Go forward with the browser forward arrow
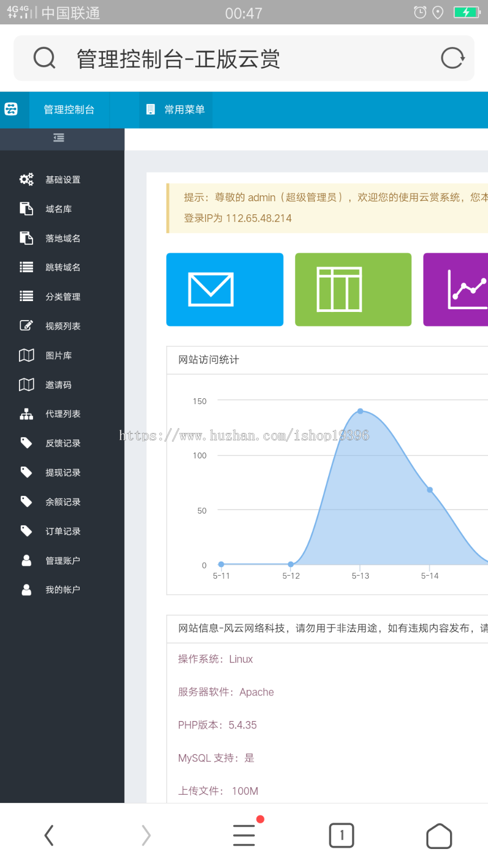Image resolution: width=488 pixels, height=868 pixels. [146, 835]
